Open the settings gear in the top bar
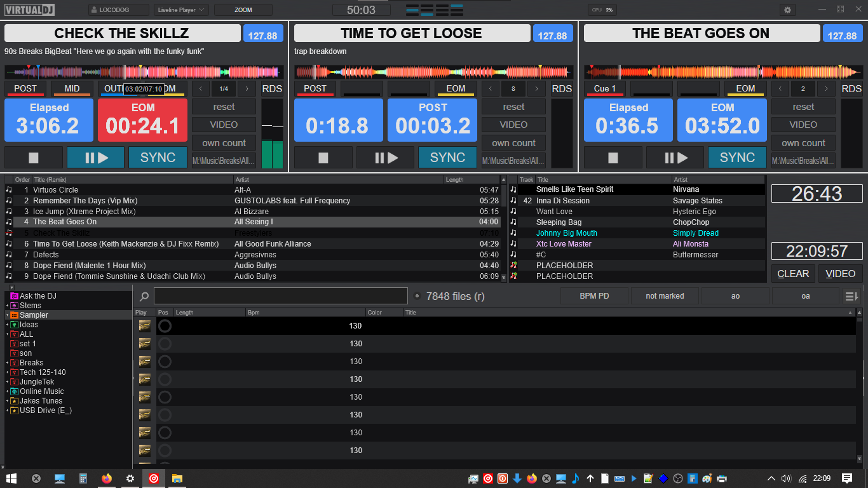868x488 pixels. (788, 10)
